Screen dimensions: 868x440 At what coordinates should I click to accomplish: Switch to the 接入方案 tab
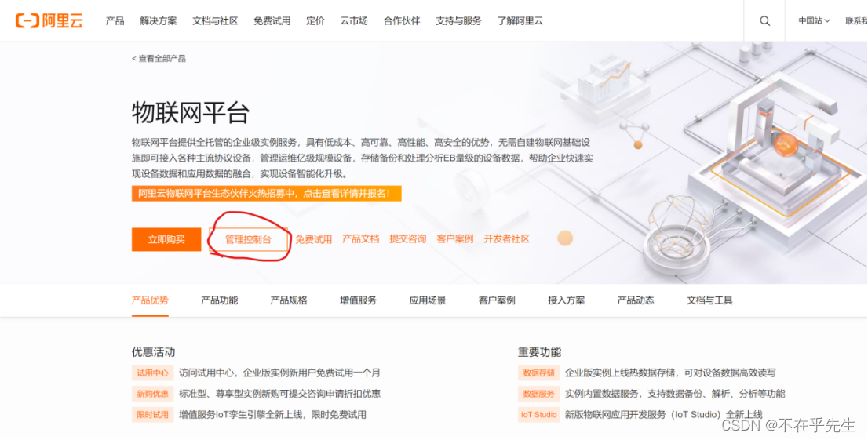point(567,300)
